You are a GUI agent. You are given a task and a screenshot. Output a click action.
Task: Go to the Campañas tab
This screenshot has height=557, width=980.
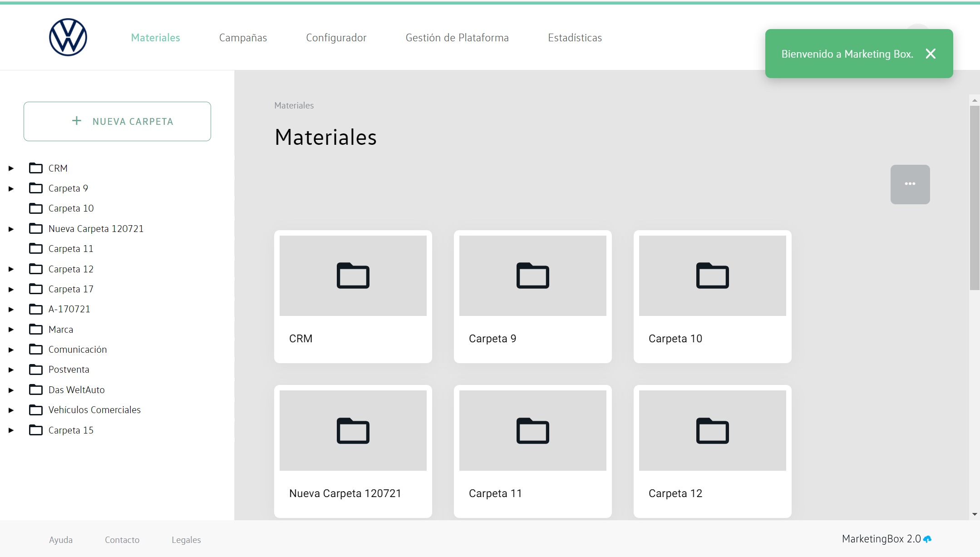[243, 38]
